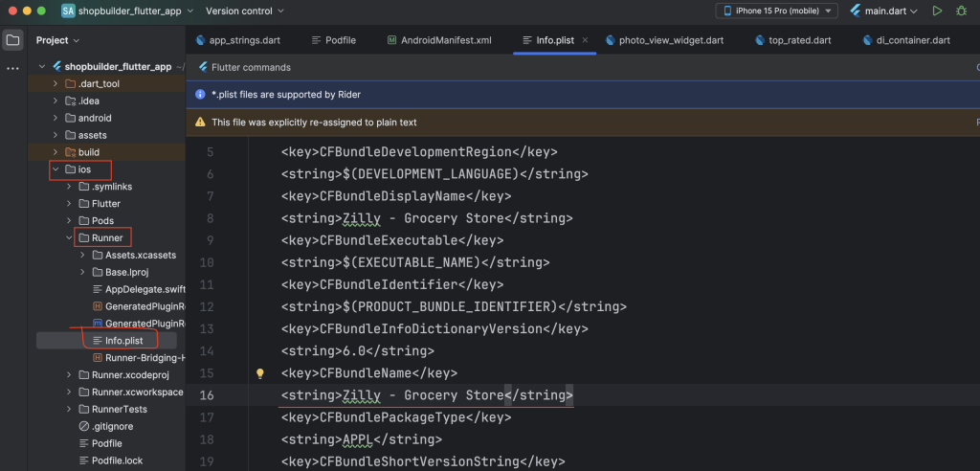Click the Debug bug icon
Screen dimensions: 980x471
(961, 11)
